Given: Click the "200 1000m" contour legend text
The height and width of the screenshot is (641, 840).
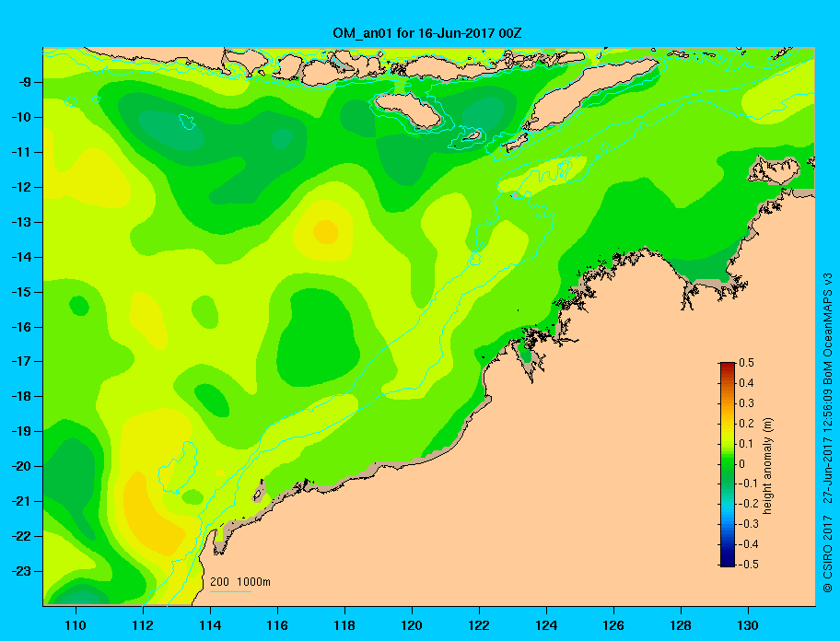Looking at the screenshot, I should [x=240, y=581].
